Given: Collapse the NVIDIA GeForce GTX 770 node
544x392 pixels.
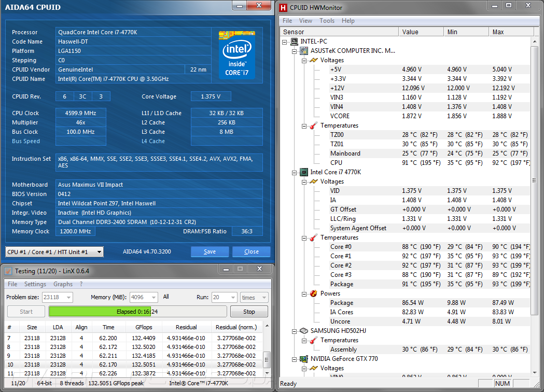Looking at the screenshot, I should pos(294,359).
